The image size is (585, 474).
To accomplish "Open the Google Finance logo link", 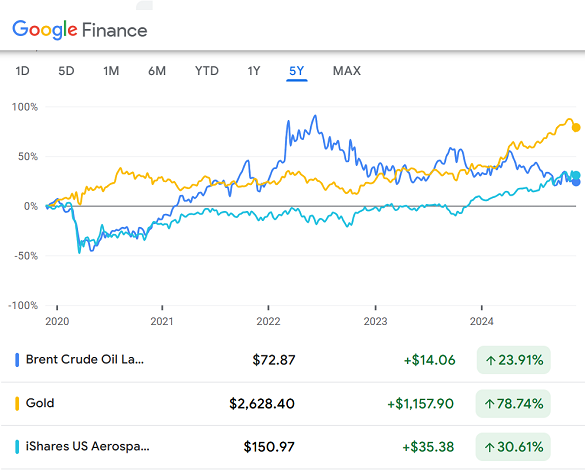I will (80, 30).
